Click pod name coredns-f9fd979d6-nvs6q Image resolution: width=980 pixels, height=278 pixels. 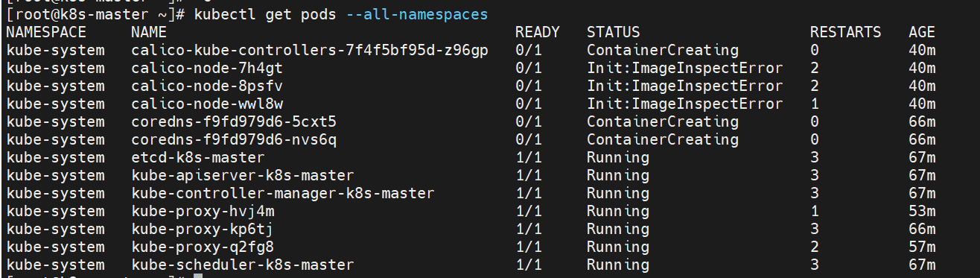coord(234,139)
